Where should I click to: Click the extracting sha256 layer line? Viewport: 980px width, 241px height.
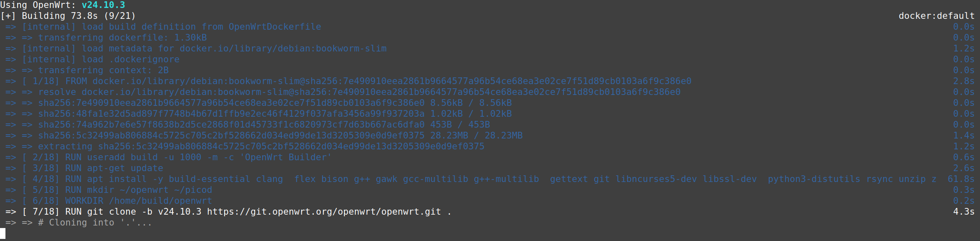[x=261, y=146]
